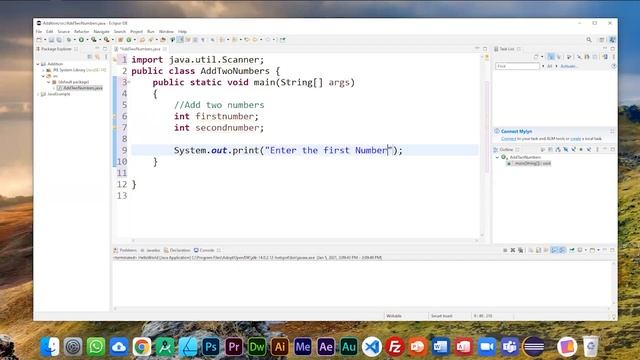Open Visual Studio Code from the dock
Image resolution: width=640 pixels, height=360 pixels.
tap(371, 347)
